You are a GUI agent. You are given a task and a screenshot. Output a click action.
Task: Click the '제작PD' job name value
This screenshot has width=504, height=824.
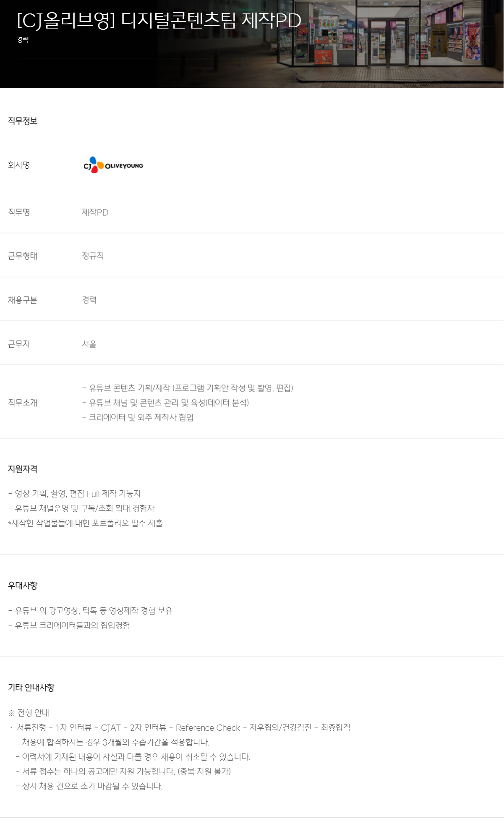point(95,212)
